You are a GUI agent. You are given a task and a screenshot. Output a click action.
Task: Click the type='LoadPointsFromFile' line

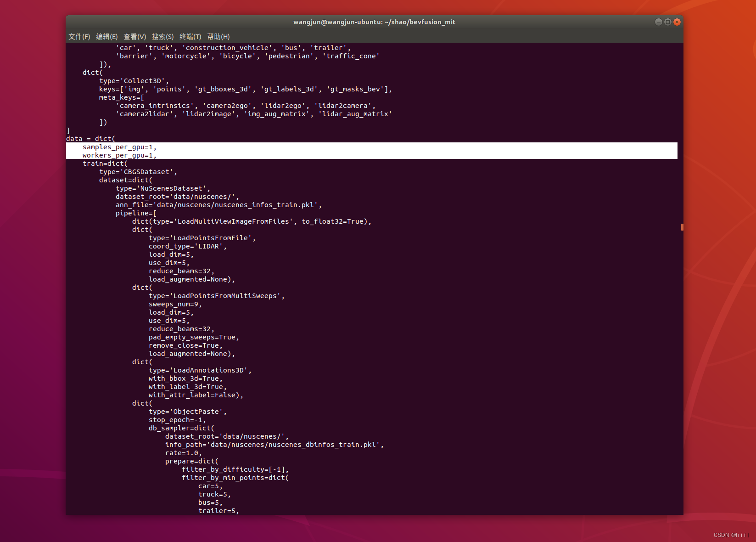tap(202, 238)
